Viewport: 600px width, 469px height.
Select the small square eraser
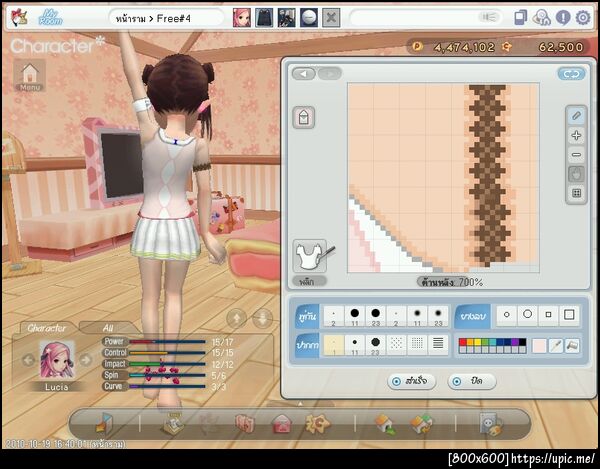pyautogui.click(x=548, y=315)
